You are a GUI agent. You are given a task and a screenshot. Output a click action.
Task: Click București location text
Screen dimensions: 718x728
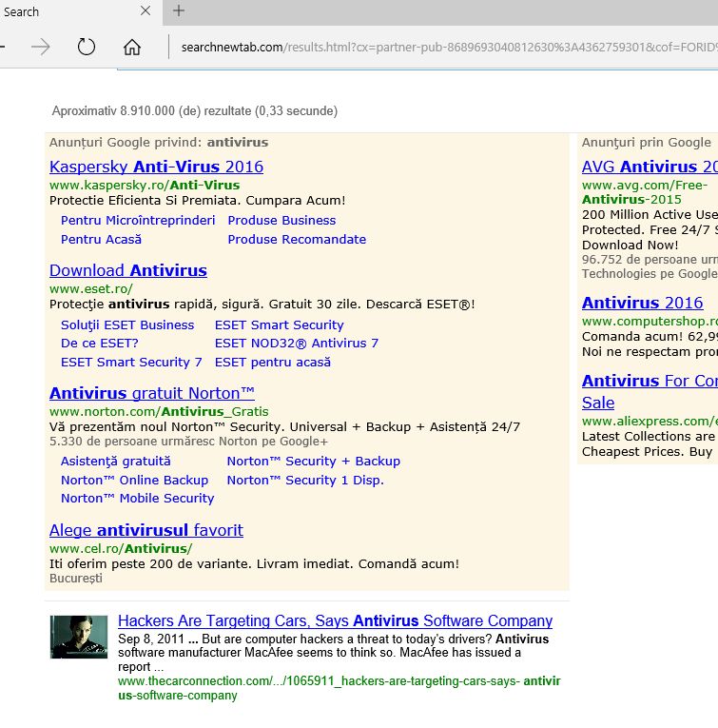(75, 578)
